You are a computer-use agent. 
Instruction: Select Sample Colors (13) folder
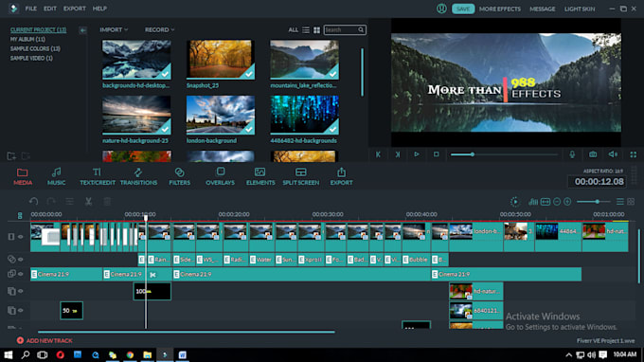click(x=35, y=49)
